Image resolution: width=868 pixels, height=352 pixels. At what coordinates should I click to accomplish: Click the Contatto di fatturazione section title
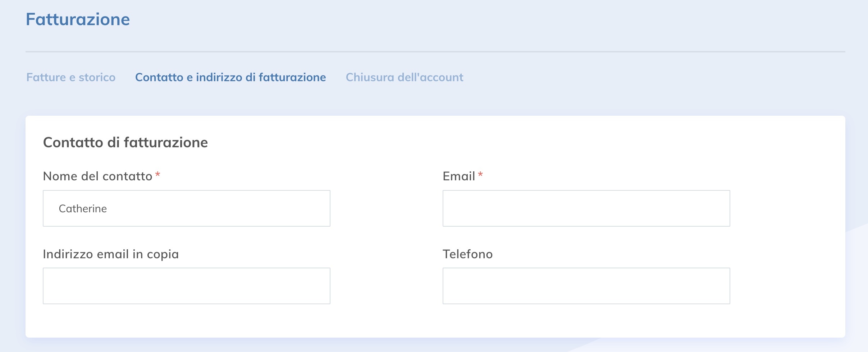tap(125, 142)
